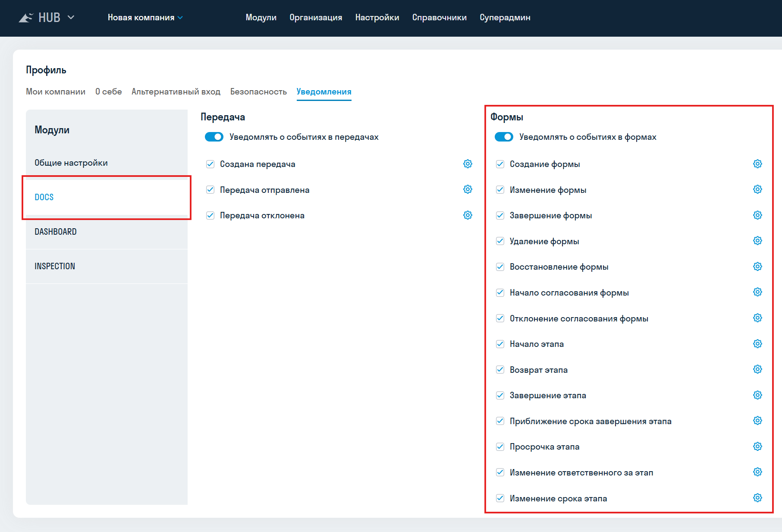Open settings gear for 'Начало согласования формы'
The height and width of the screenshot is (532, 782).
(x=757, y=292)
